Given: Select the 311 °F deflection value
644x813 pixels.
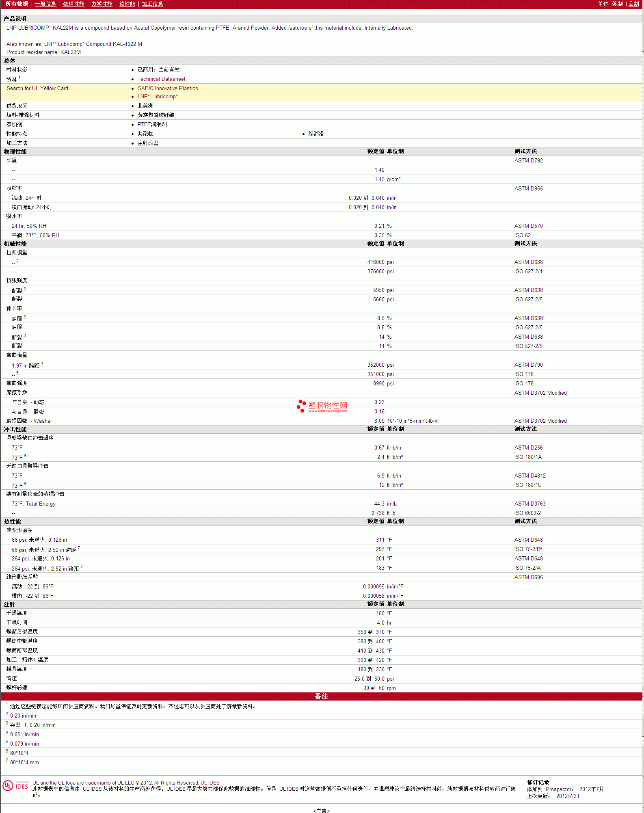Looking at the screenshot, I should click(x=384, y=540).
